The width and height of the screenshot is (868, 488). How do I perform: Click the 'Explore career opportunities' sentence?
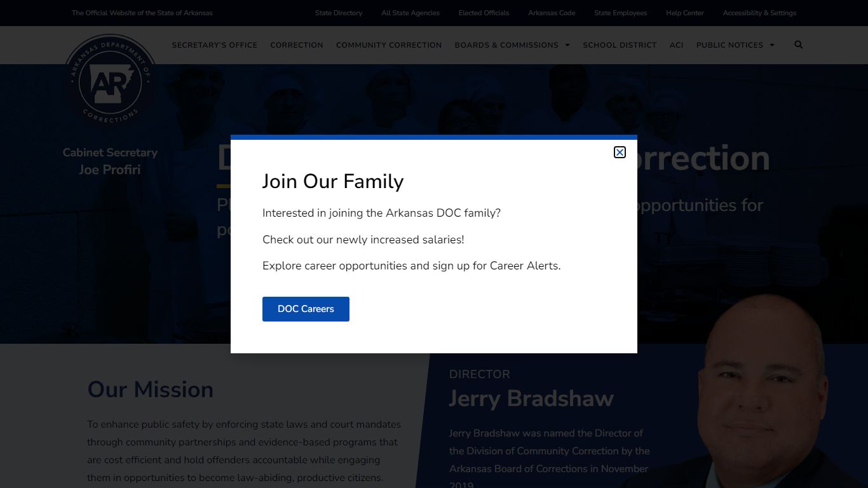click(x=412, y=266)
